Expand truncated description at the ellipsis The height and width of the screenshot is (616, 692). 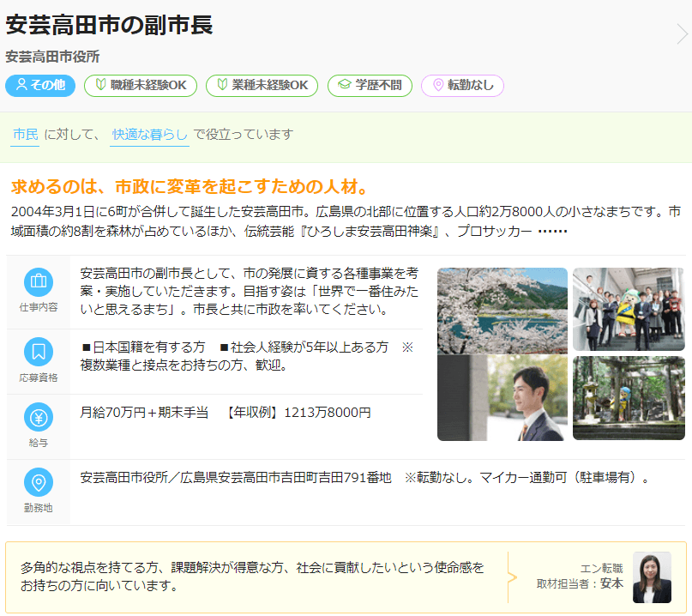[552, 233]
